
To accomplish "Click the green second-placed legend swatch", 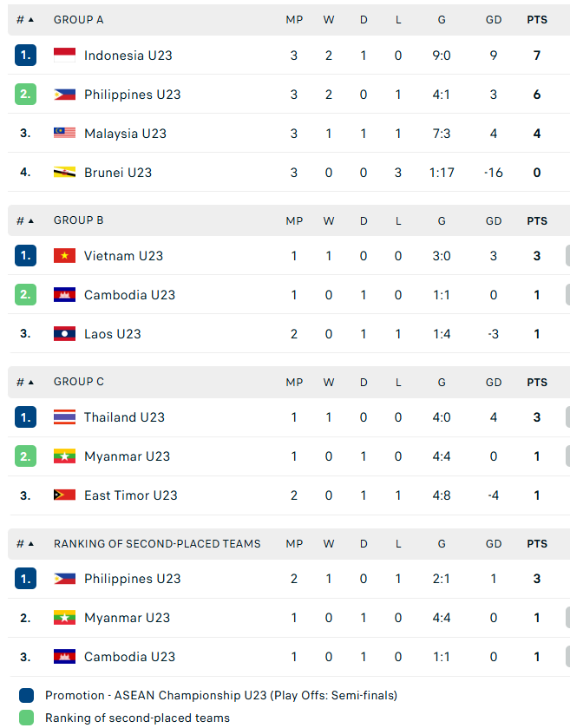I will (26, 718).
